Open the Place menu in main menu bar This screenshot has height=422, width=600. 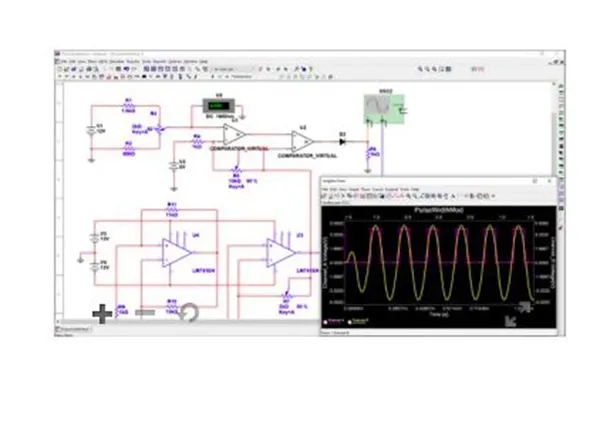click(92, 62)
